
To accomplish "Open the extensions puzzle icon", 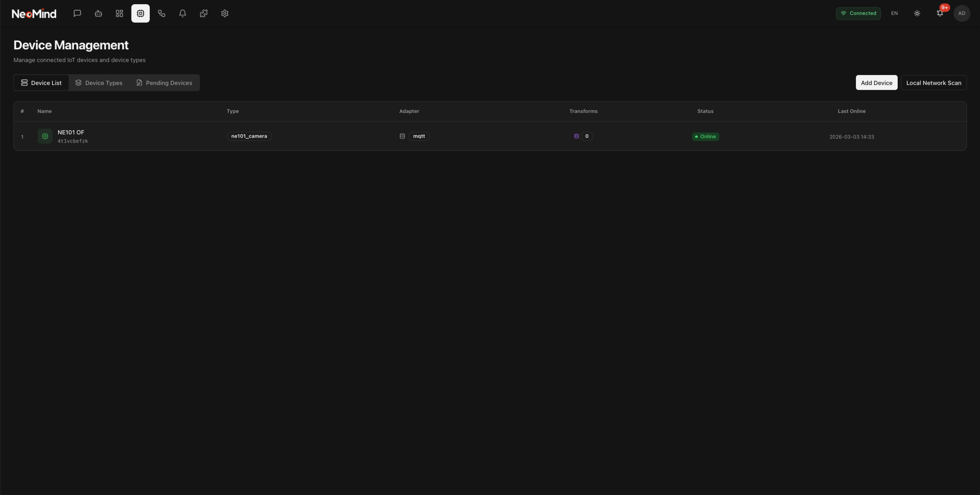I will 204,13.
